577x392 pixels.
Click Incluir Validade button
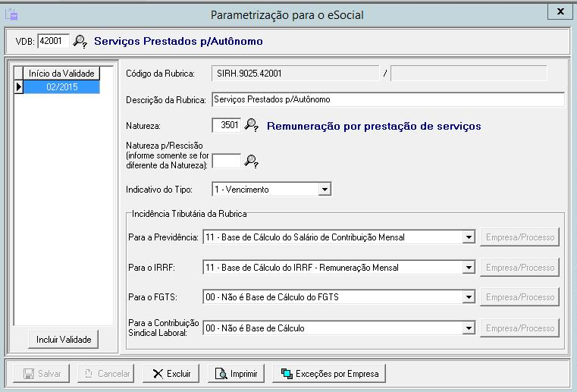(x=64, y=339)
